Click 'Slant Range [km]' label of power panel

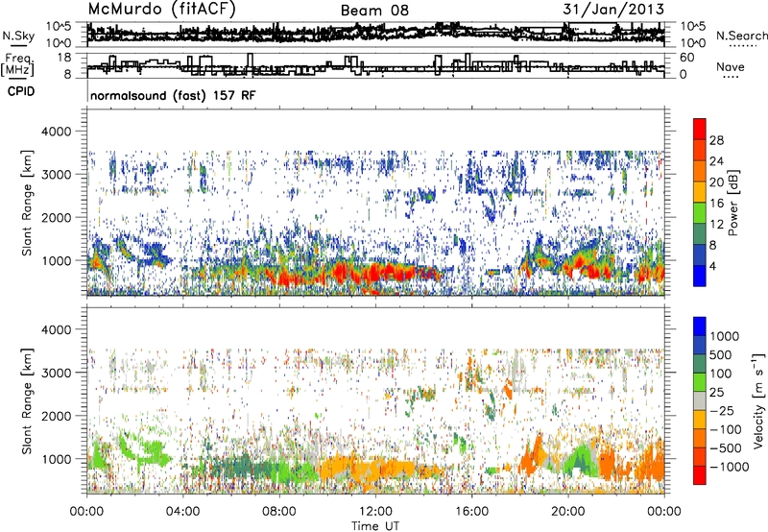pyautogui.click(x=27, y=203)
